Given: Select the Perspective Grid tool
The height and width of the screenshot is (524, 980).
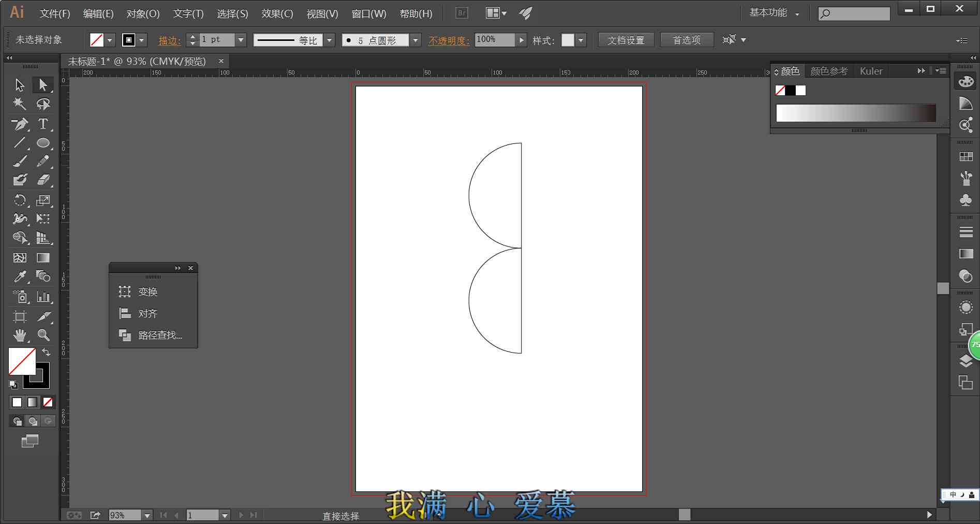Looking at the screenshot, I should tap(43, 238).
